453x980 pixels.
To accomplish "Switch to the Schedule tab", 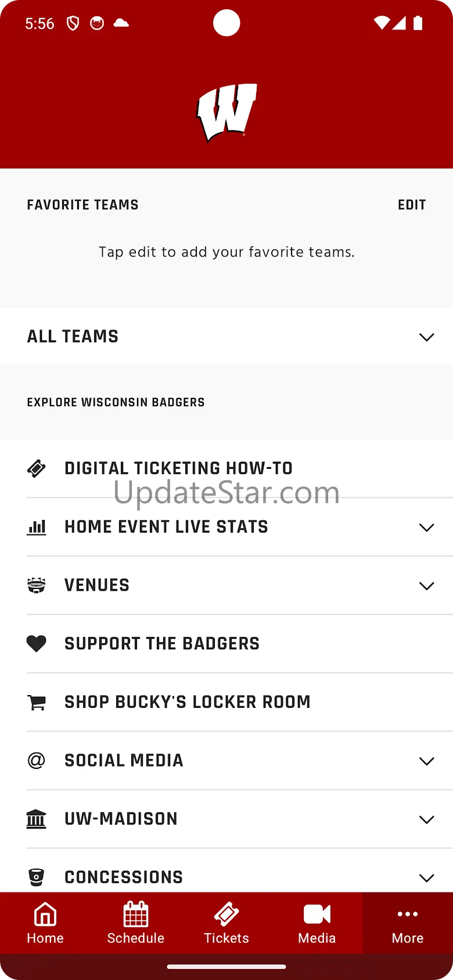I will [136, 923].
